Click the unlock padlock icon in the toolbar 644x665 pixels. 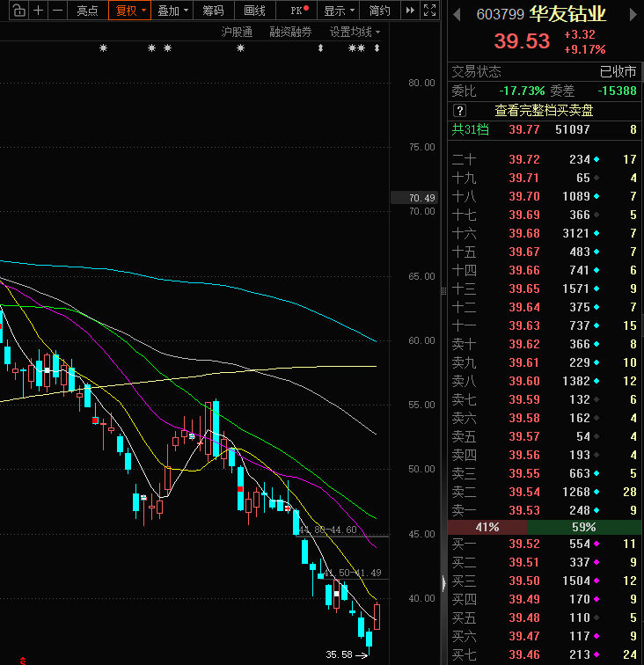[x=18, y=11]
